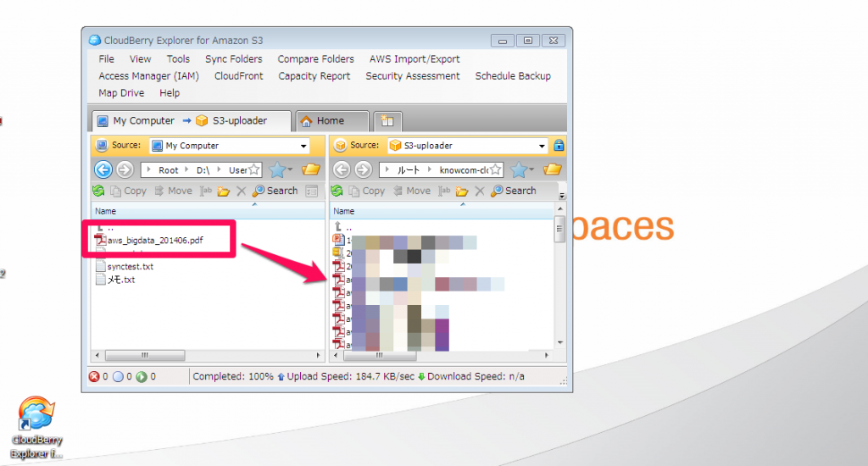Viewport: 868px width, 466px height.
Task: Expand Root breadcrumb arrow in left path
Action: coord(186,170)
